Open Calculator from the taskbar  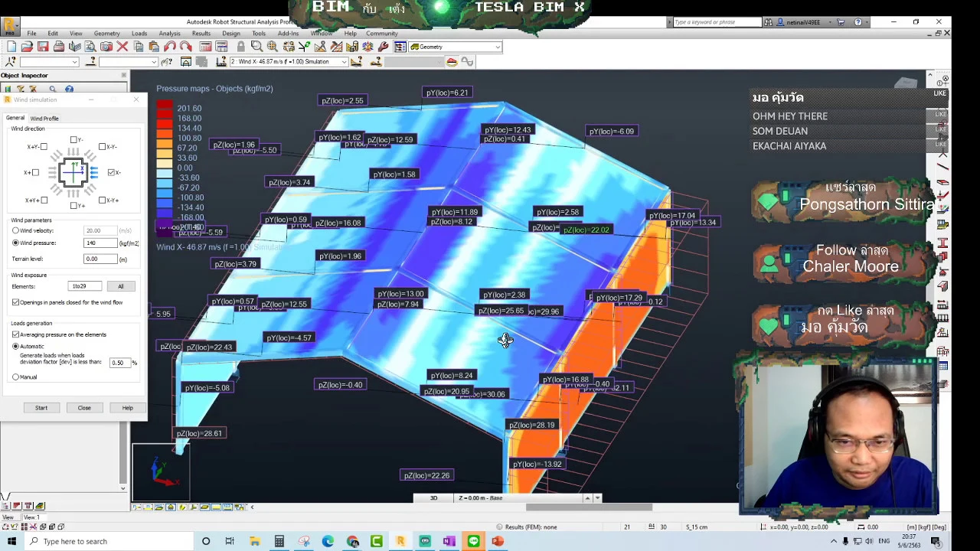coord(279,541)
